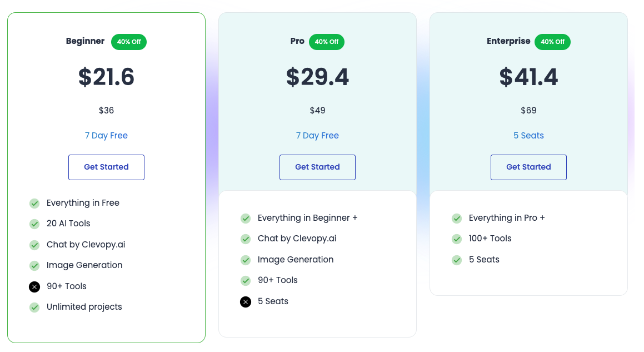The width and height of the screenshot is (644, 352).
Task: Click Get Started under the Pro plan
Action: coord(317,167)
